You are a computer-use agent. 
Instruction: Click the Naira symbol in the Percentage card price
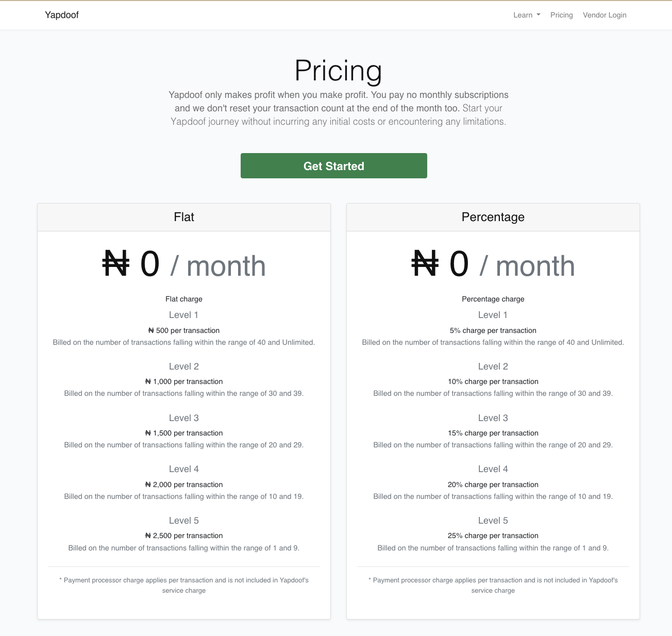coord(425,264)
